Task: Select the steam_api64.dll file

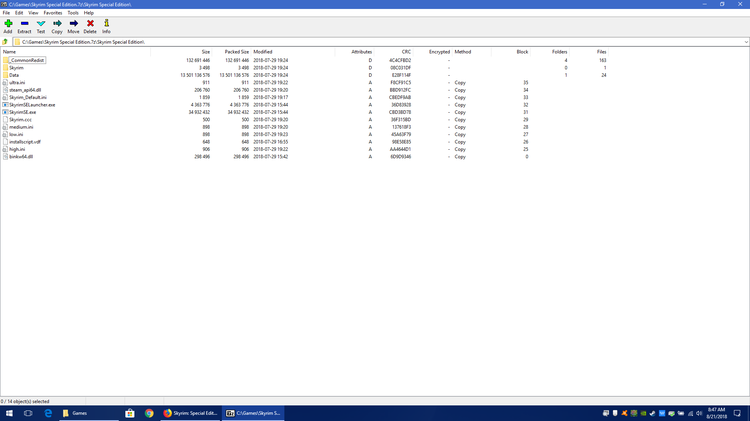Action: tap(25, 90)
